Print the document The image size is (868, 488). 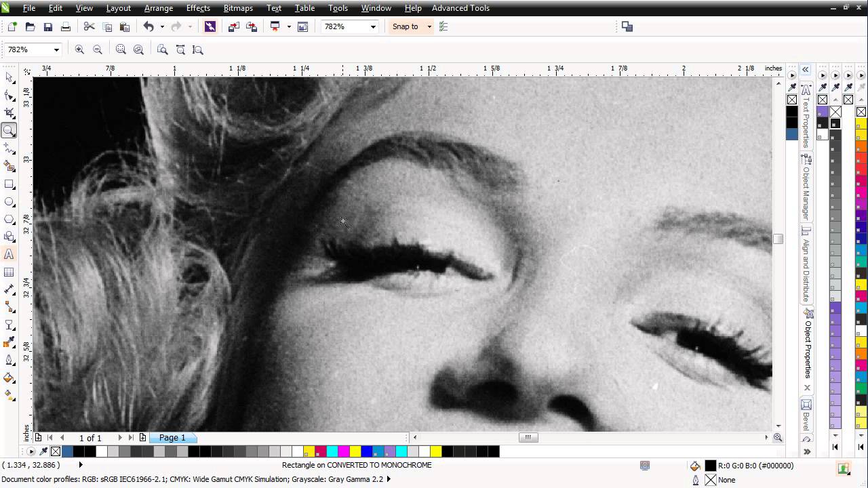coord(65,26)
